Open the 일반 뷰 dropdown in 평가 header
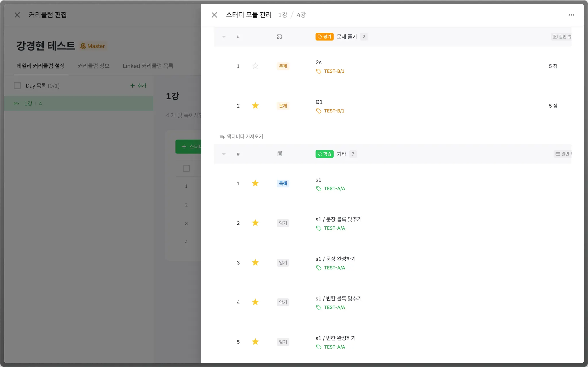The width and height of the screenshot is (588, 367). (562, 36)
